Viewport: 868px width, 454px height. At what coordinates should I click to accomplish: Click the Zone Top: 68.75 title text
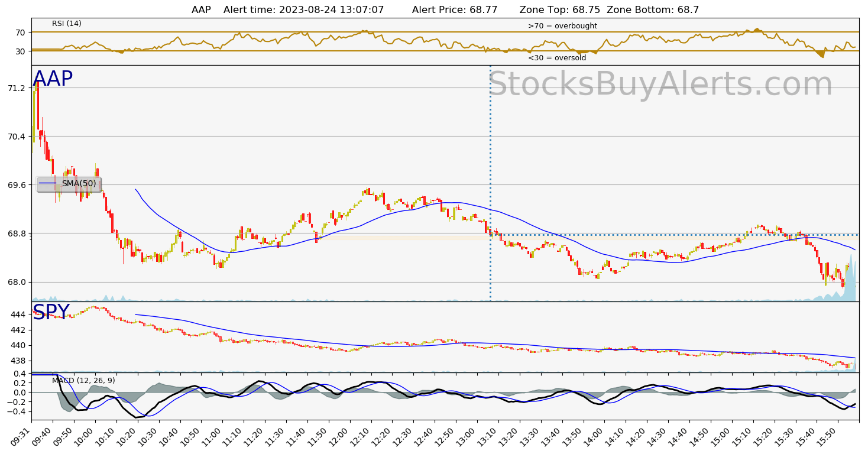click(x=559, y=10)
